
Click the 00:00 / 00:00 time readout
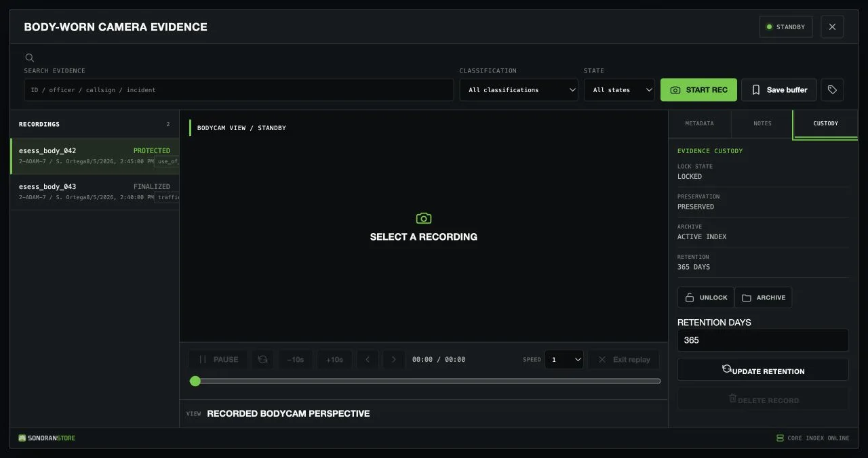(x=439, y=360)
